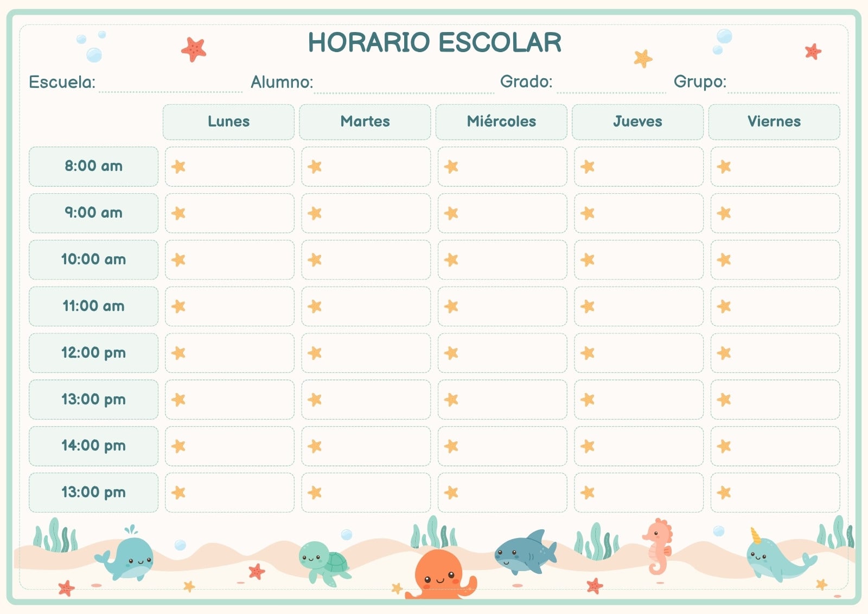Click the HORARIO ESCOLAR title
The image size is (868, 614).
pos(435,42)
